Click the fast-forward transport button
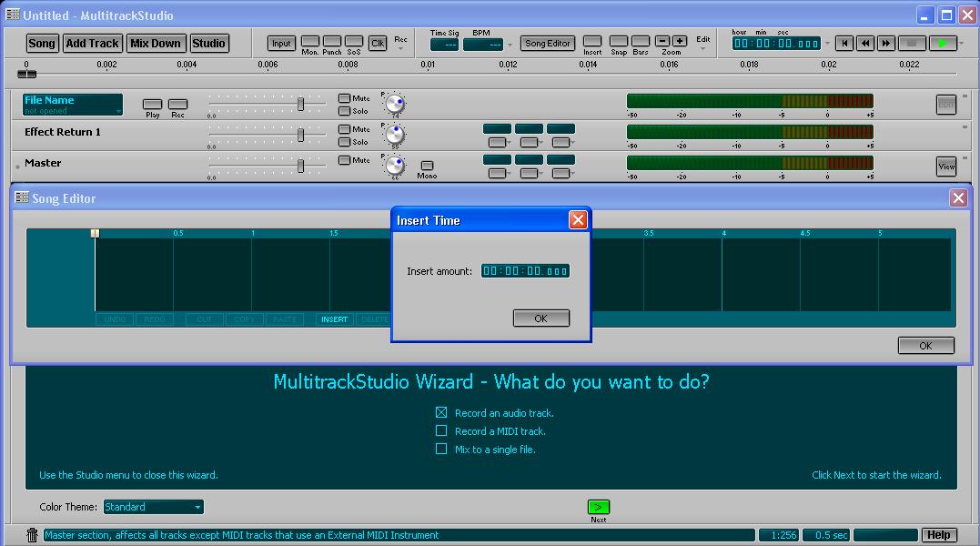 (x=885, y=43)
